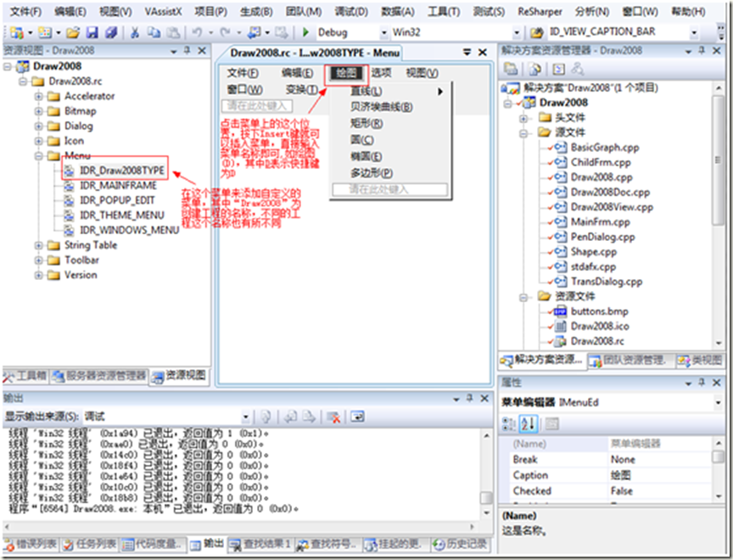Select IDR_POPUP_EDIT menu resource
The image size is (733, 560).
117,200
